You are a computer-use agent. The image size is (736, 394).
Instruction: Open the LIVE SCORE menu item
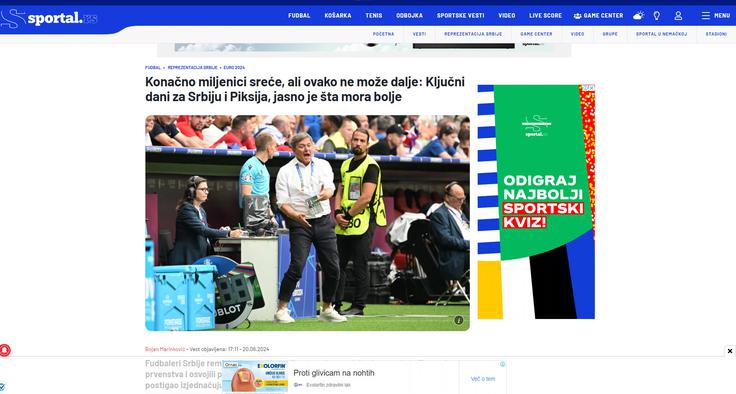[545, 15]
